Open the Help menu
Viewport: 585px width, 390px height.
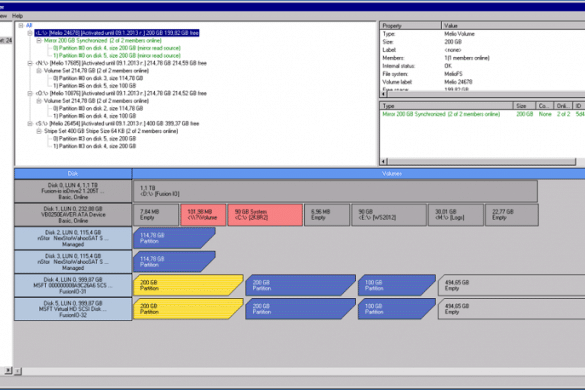pos(17,16)
